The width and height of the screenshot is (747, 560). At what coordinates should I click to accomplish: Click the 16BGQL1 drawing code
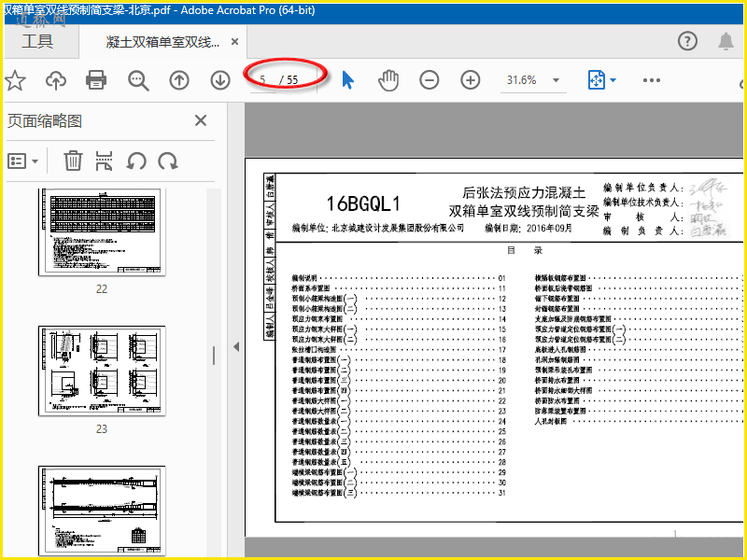pos(363,203)
